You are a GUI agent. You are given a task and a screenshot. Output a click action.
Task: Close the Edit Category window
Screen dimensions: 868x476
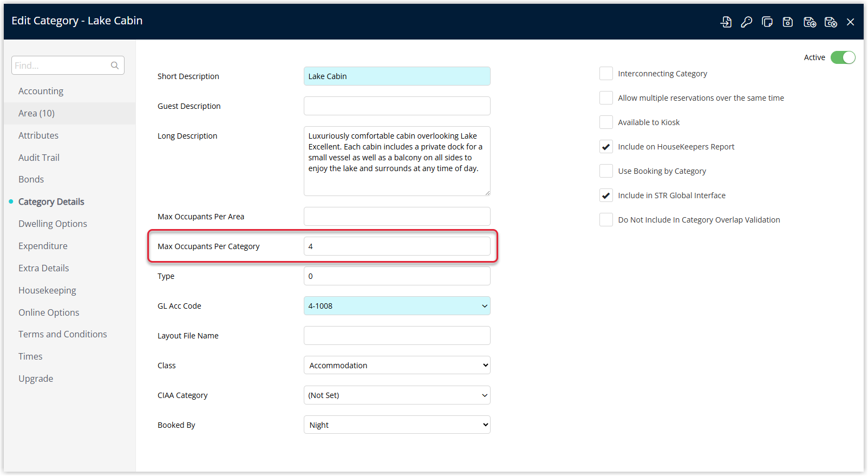pos(851,22)
